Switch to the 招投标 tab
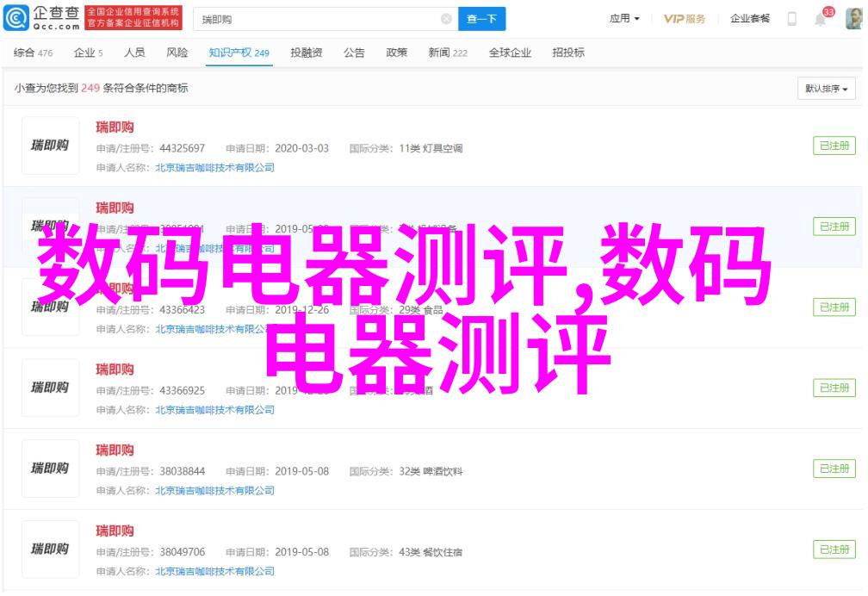Image resolution: width=868 pixels, height=596 pixels. pos(568,53)
